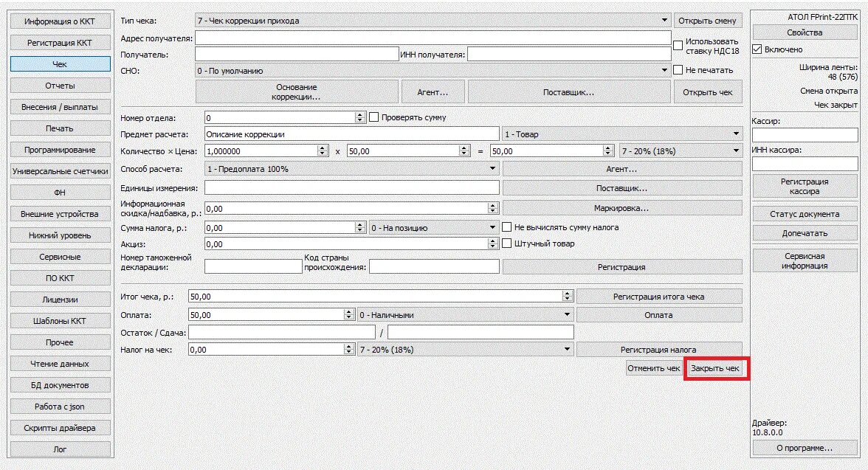Click the Итог чека spinner arrows
Viewport: 868px width, 470px height.
[567, 297]
